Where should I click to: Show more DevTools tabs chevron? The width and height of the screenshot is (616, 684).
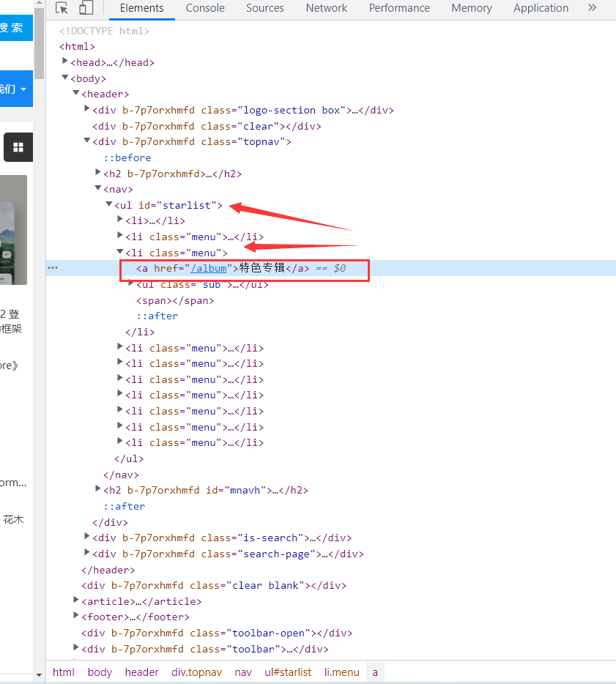click(592, 7)
